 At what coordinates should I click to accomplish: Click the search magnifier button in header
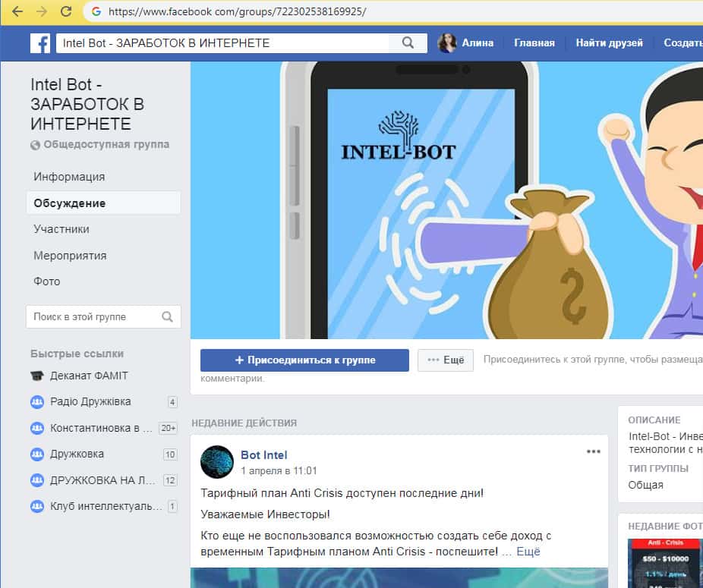(408, 43)
